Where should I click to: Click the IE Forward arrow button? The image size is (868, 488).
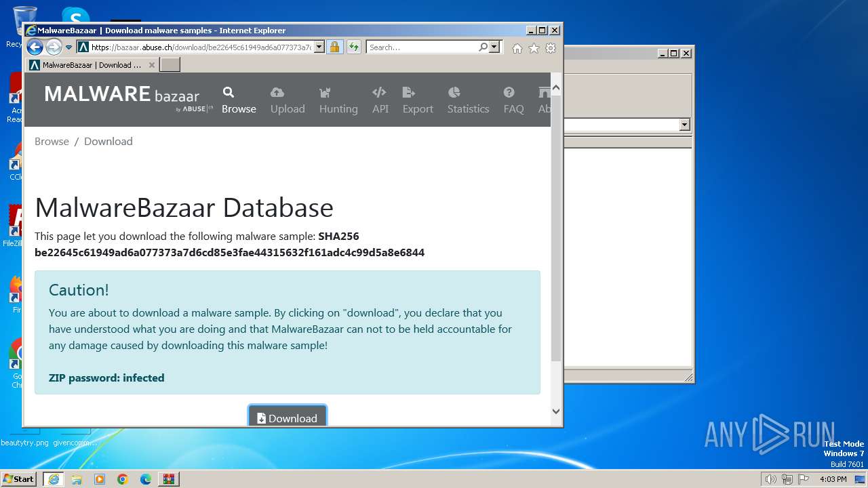point(54,47)
